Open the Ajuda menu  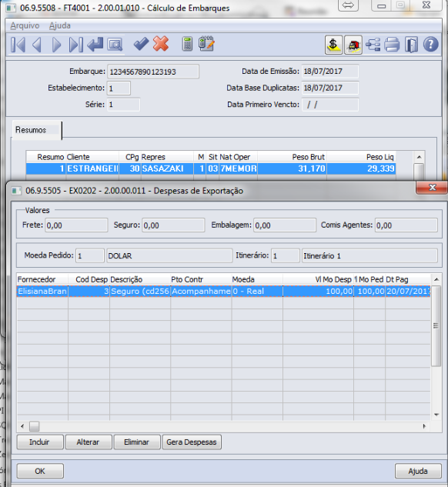pos(59,25)
